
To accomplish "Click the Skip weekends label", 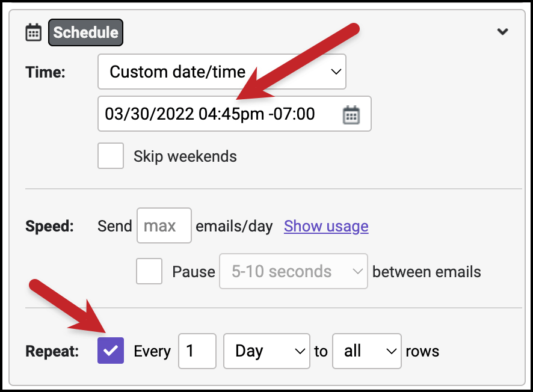I will pyautogui.click(x=185, y=156).
